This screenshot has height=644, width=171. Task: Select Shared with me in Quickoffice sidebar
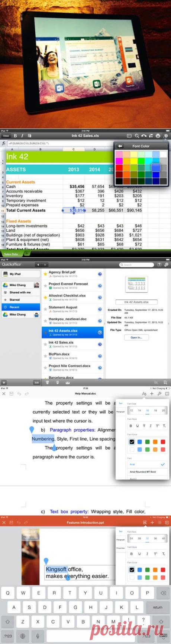pos(20,292)
